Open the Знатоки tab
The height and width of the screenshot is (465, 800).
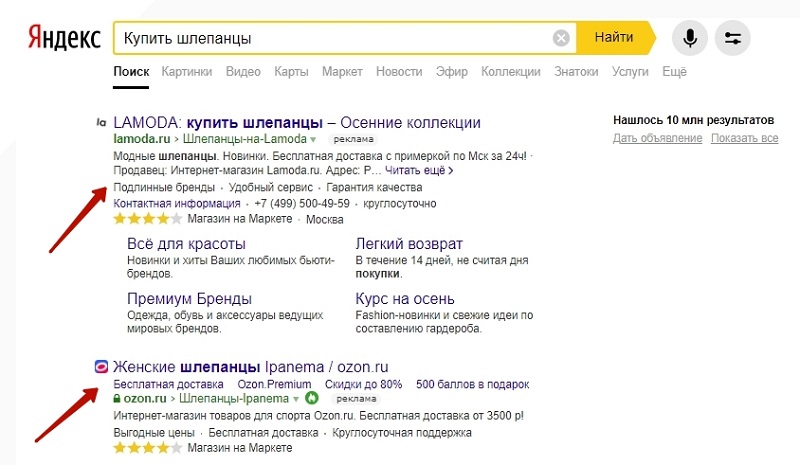pyautogui.click(x=576, y=72)
